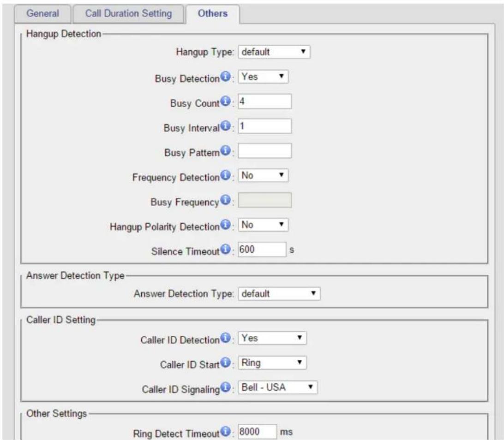Expand Caller ID Start dropdown
The height and width of the screenshot is (440, 504).
point(272,363)
